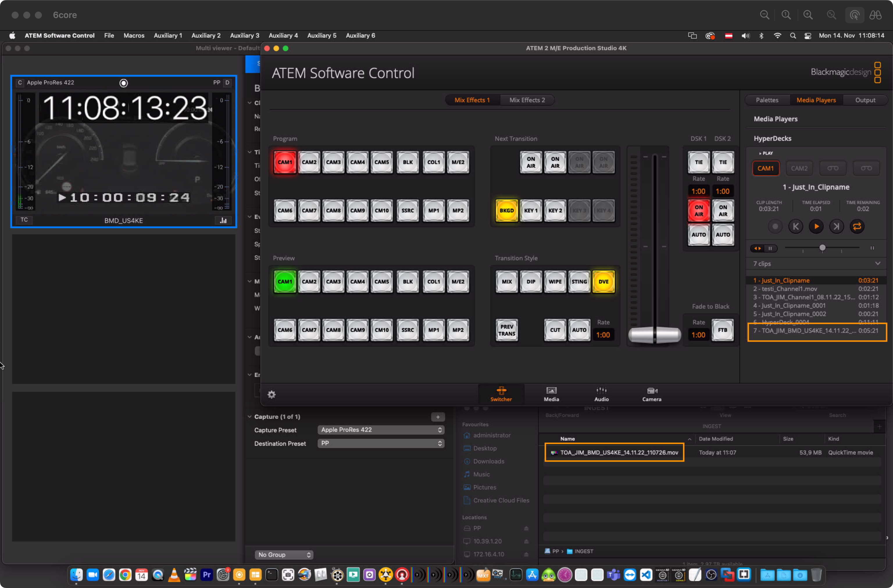Select third unlinked HyperDeck slot

833,168
